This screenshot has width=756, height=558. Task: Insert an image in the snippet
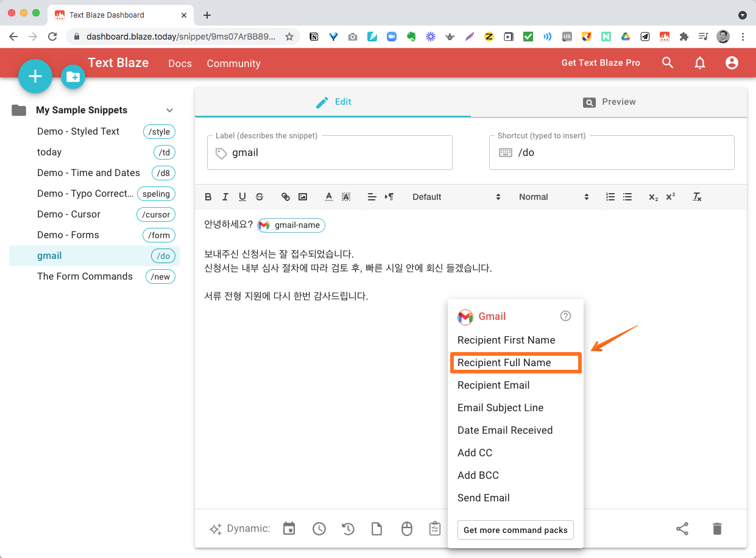(303, 197)
